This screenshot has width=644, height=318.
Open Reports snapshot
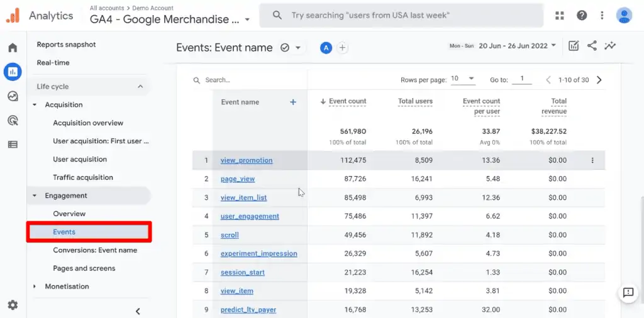click(66, 45)
